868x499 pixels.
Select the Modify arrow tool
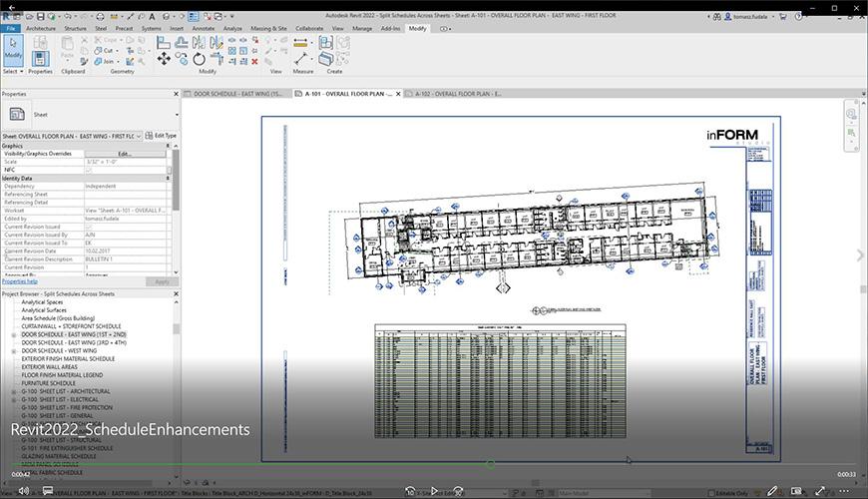[13, 50]
